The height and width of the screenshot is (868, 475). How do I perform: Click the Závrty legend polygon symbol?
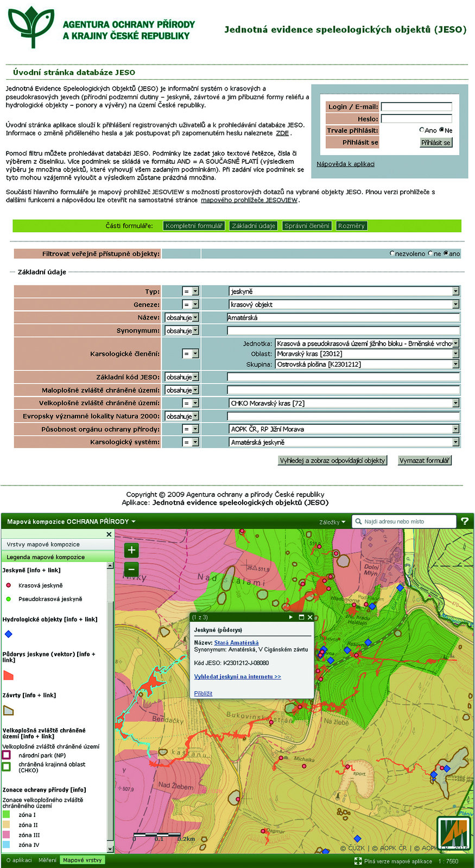coord(8,710)
